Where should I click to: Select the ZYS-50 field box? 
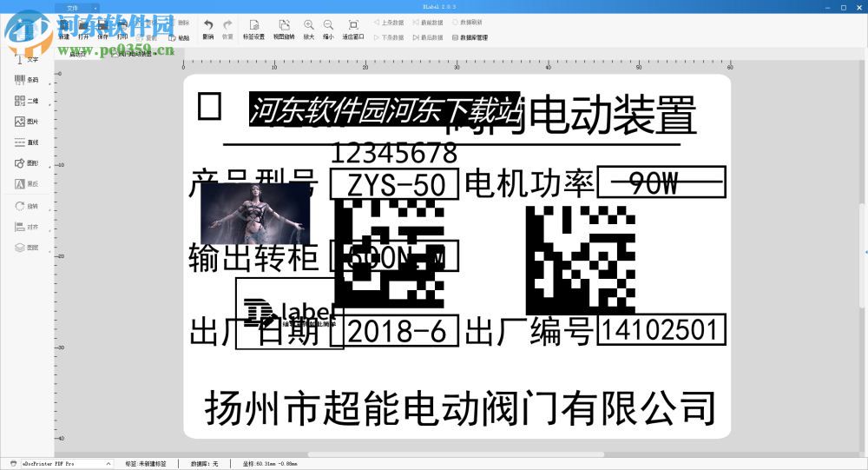[394, 184]
